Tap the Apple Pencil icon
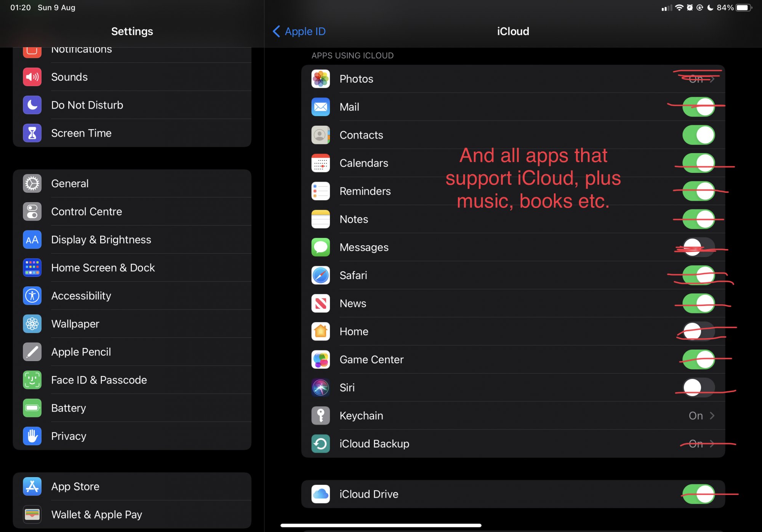The height and width of the screenshot is (532, 762). click(32, 352)
